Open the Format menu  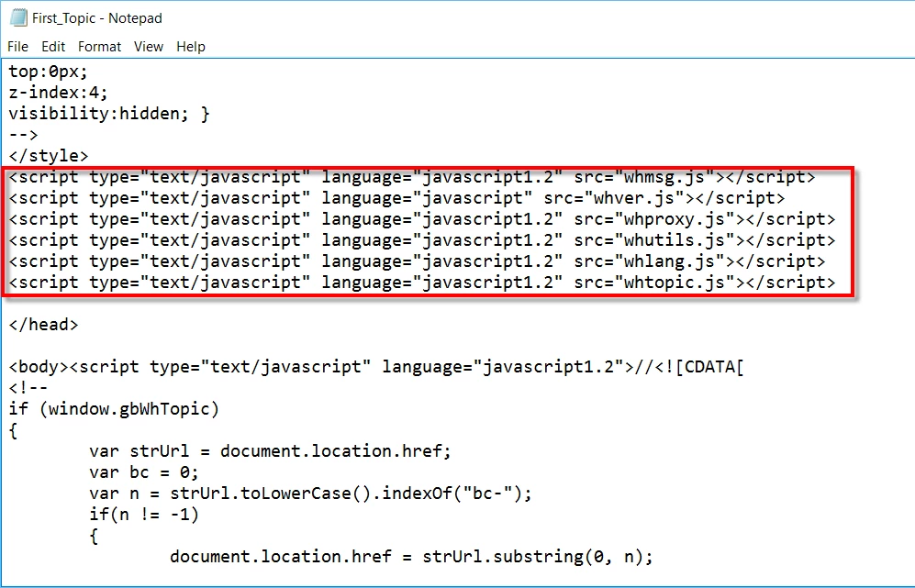pyautogui.click(x=99, y=47)
